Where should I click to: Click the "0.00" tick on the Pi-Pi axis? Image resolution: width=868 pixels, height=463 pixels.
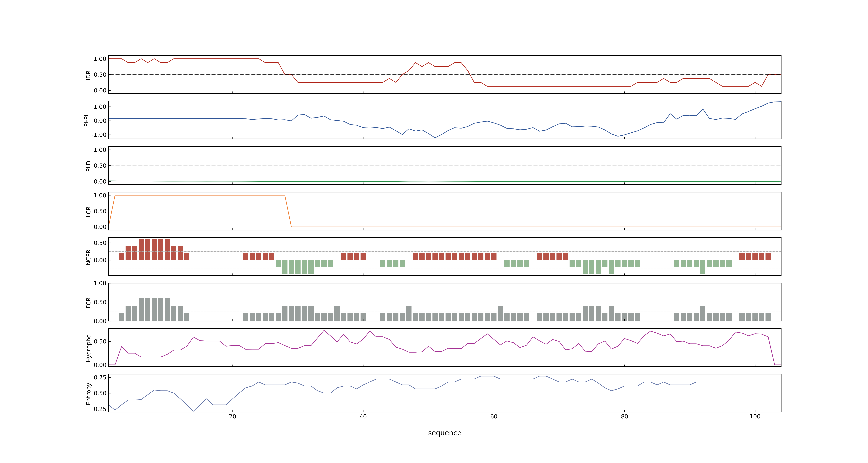100,121
